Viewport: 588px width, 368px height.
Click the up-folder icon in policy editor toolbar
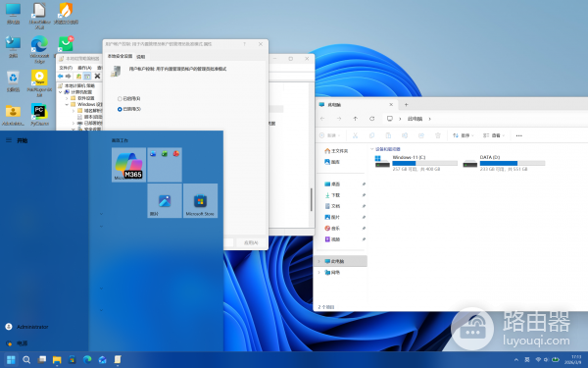78,77
